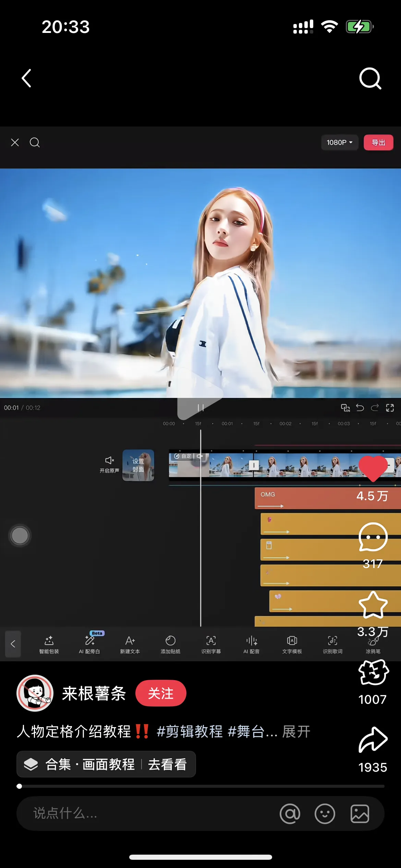
Task: Click the video progress bar at bottom
Action: pyautogui.click(x=200, y=786)
